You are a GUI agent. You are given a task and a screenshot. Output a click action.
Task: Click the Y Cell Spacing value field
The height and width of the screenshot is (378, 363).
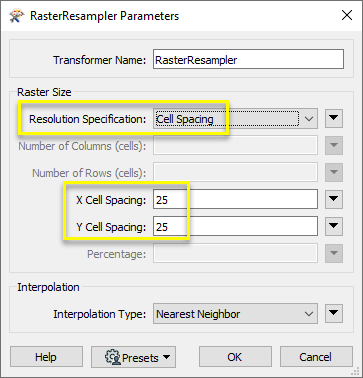point(235,227)
